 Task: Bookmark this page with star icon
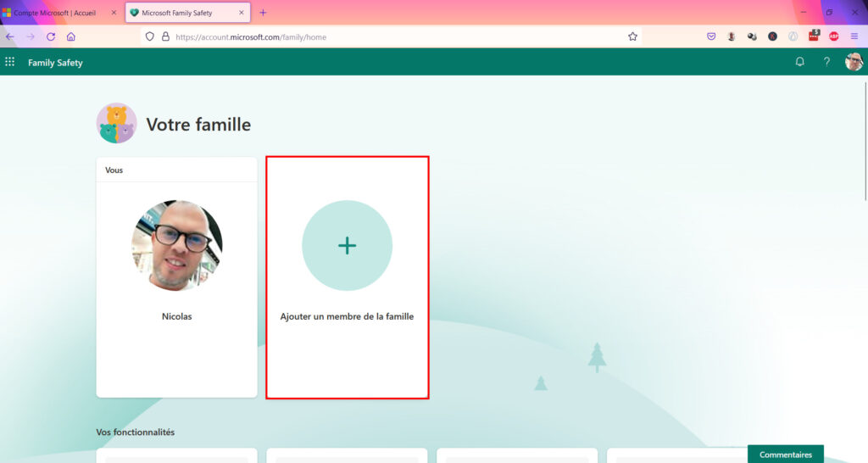(632, 36)
